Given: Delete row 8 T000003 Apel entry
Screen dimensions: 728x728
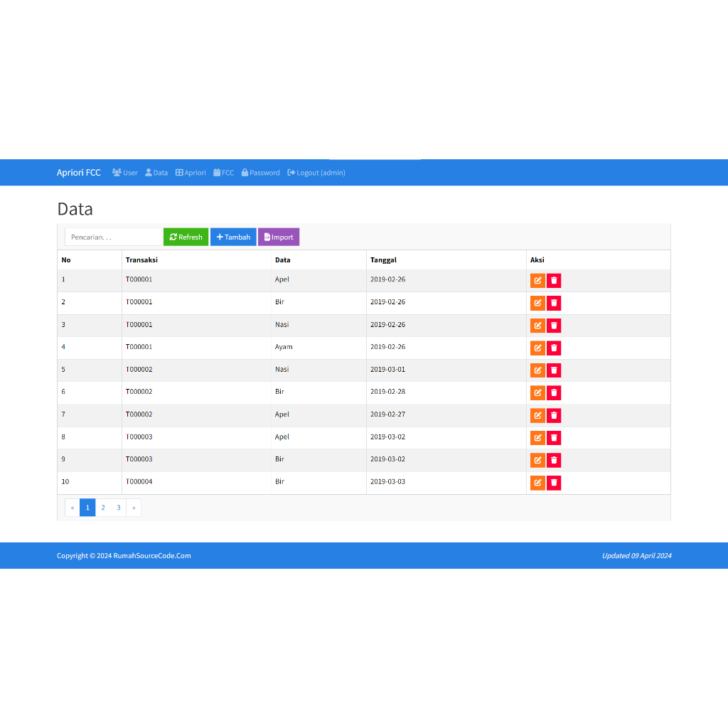Looking at the screenshot, I should pos(553,438).
